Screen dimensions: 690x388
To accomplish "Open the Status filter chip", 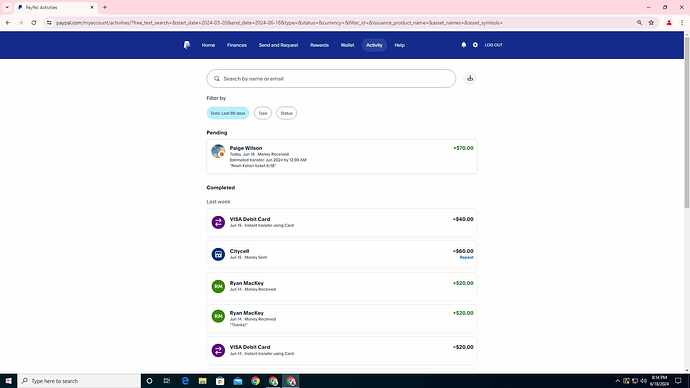I will click(x=286, y=113).
